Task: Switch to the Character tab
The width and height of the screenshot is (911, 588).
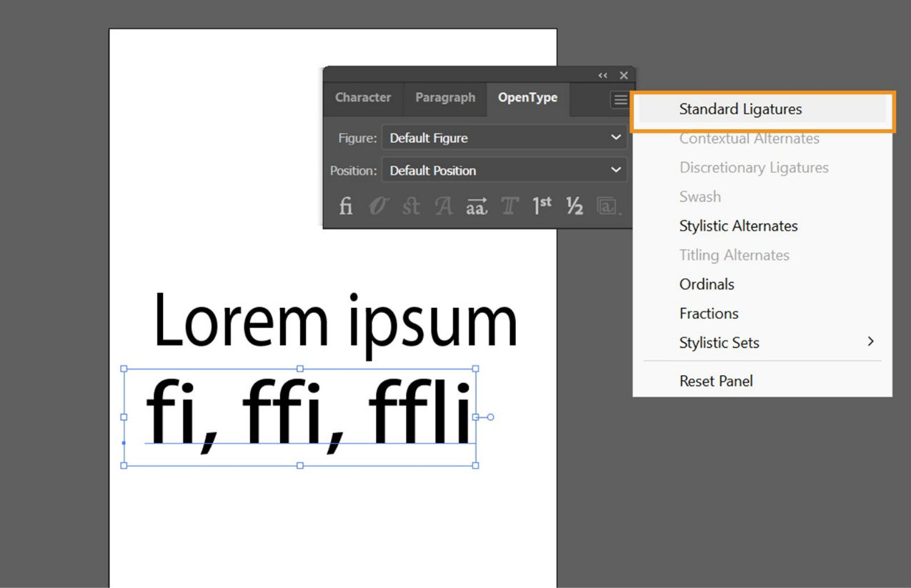Action: point(363,98)
